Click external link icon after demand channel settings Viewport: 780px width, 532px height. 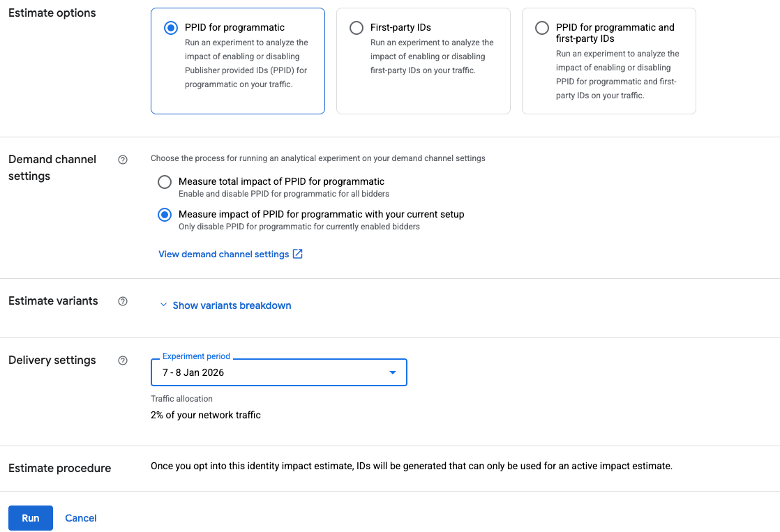(298, 254)
